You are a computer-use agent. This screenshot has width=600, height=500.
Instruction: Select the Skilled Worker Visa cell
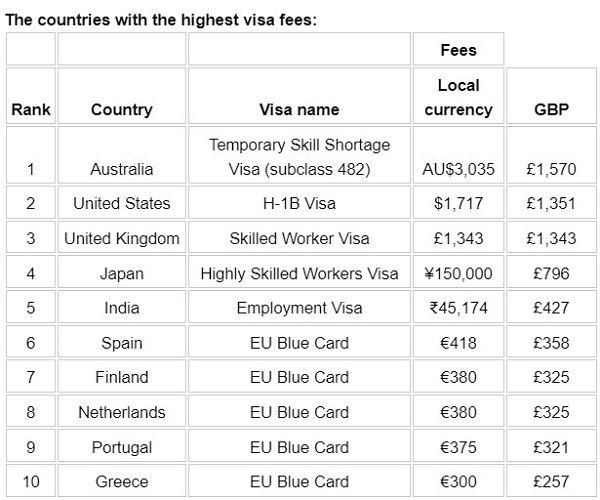[299, 238]
